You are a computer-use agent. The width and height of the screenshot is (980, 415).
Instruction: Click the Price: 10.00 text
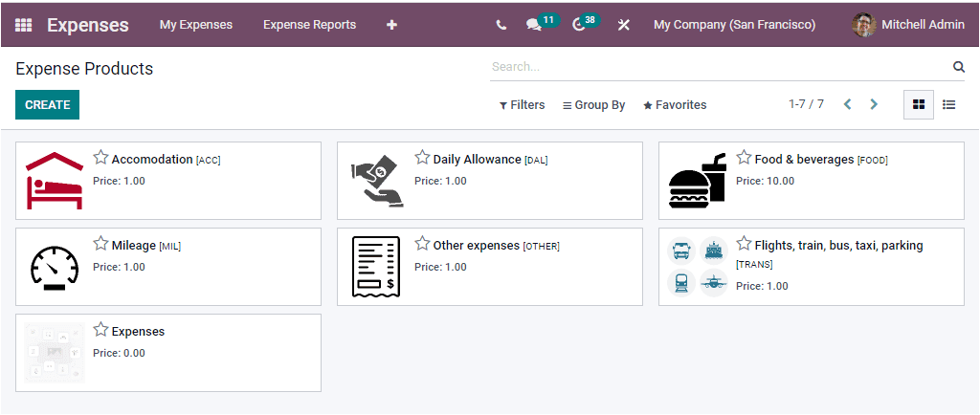765,181
